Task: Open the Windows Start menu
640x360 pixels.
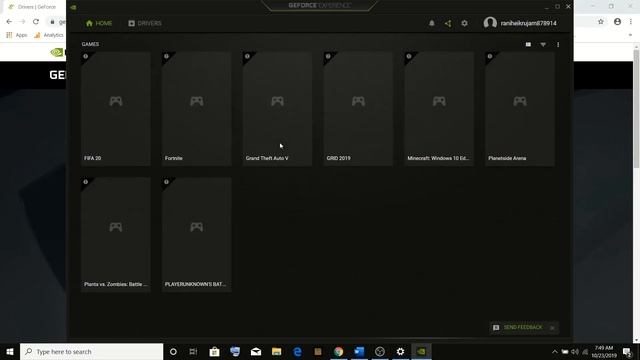Action: pyautogui.click(x=10, y=351)
